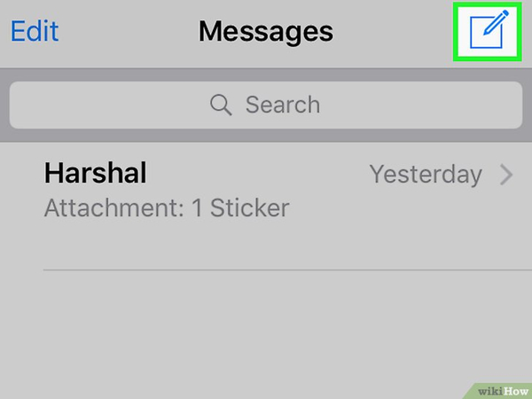
Task: Click the square outline of the compose icon
Action: (x=486, y=33)
